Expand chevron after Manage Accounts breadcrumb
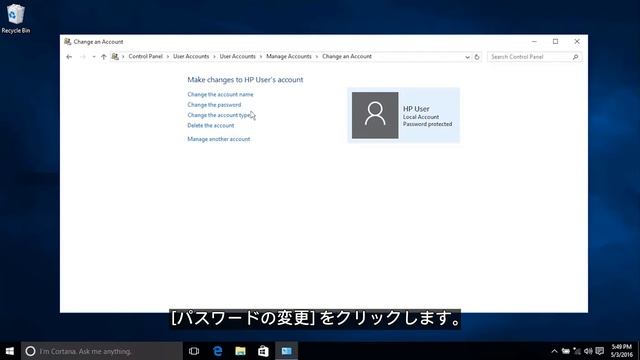Viewport: 640px width, 360px height. tap(317, 57)
